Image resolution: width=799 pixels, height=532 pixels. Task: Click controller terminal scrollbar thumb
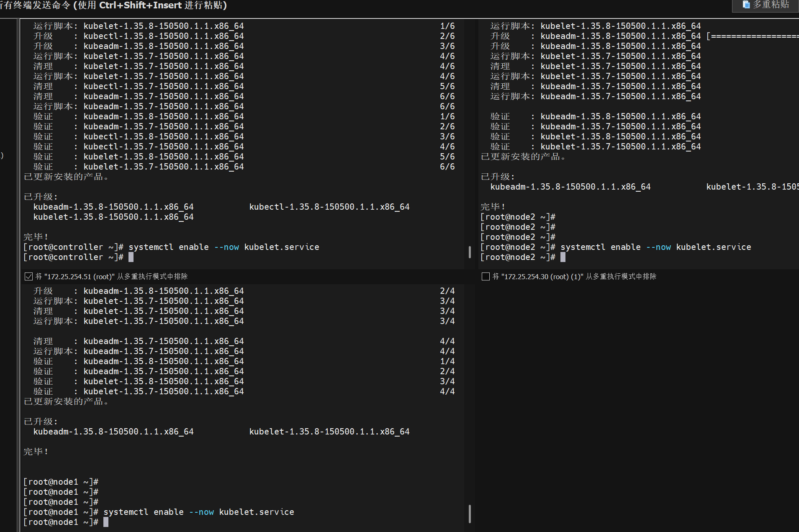coord(470,252)
